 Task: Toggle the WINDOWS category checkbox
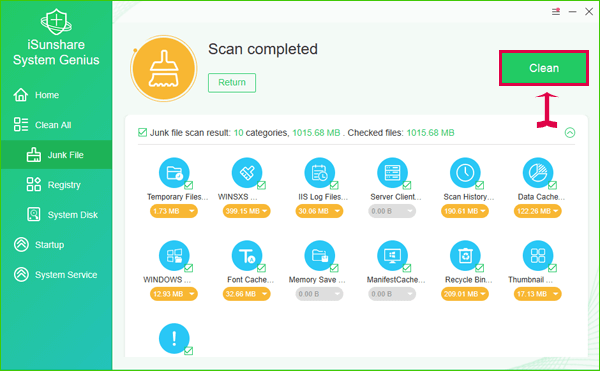click(x=189, y=268)
